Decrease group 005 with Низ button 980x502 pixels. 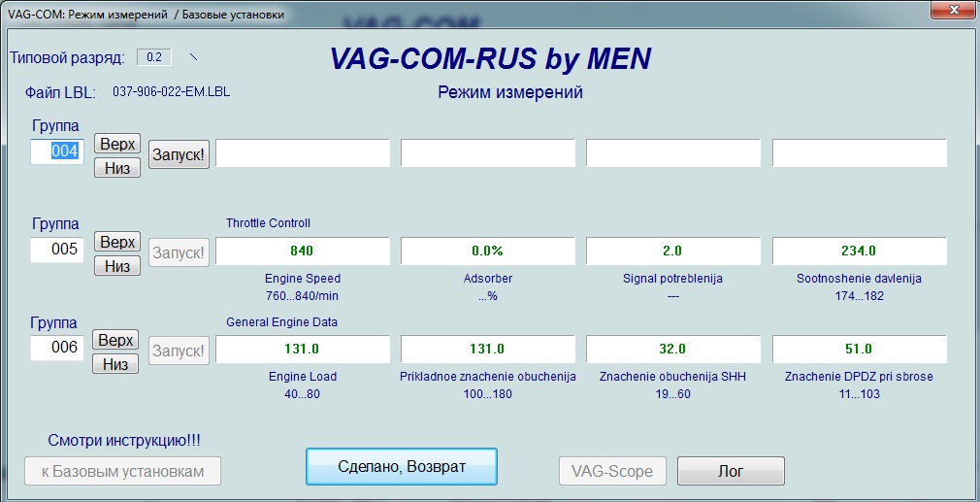point(117,266)
